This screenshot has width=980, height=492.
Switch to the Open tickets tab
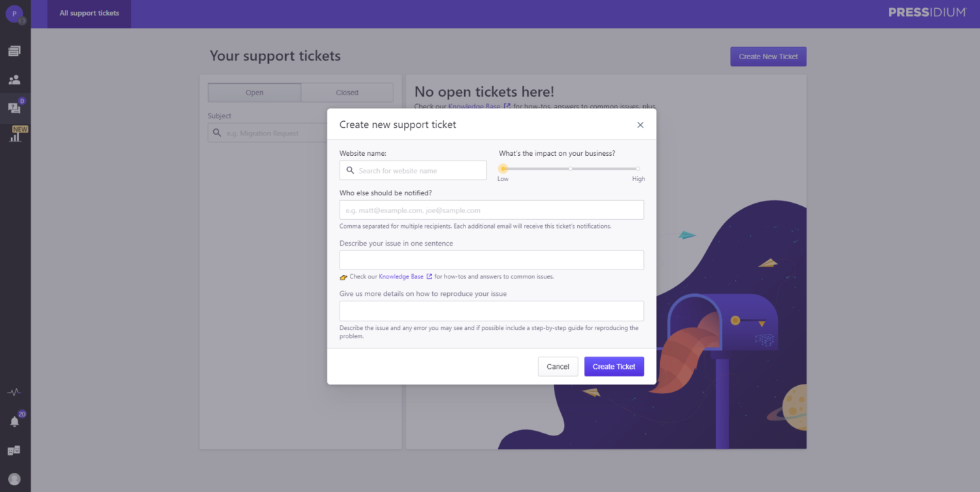pos(255,93)
